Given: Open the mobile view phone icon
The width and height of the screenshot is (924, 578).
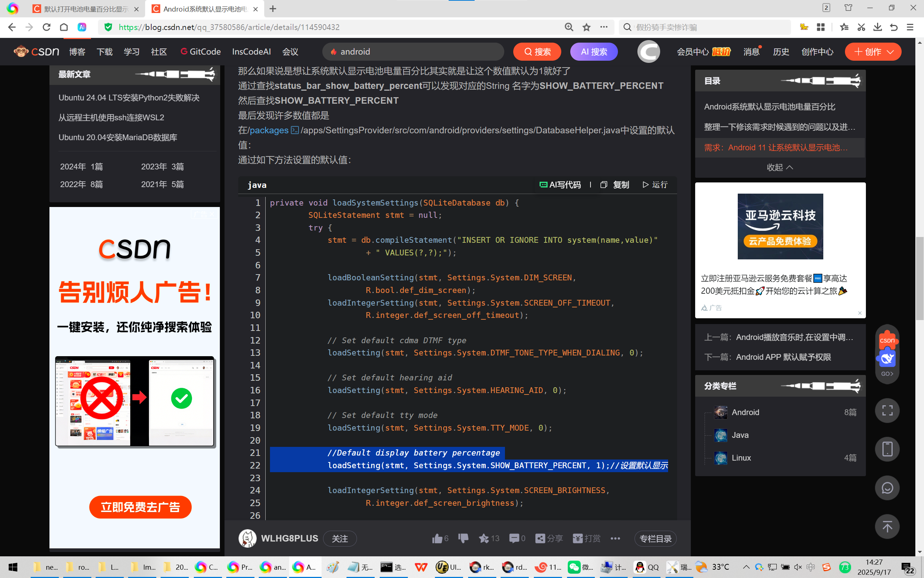Looking at the screenshot, I should click(x=887, y=449).
